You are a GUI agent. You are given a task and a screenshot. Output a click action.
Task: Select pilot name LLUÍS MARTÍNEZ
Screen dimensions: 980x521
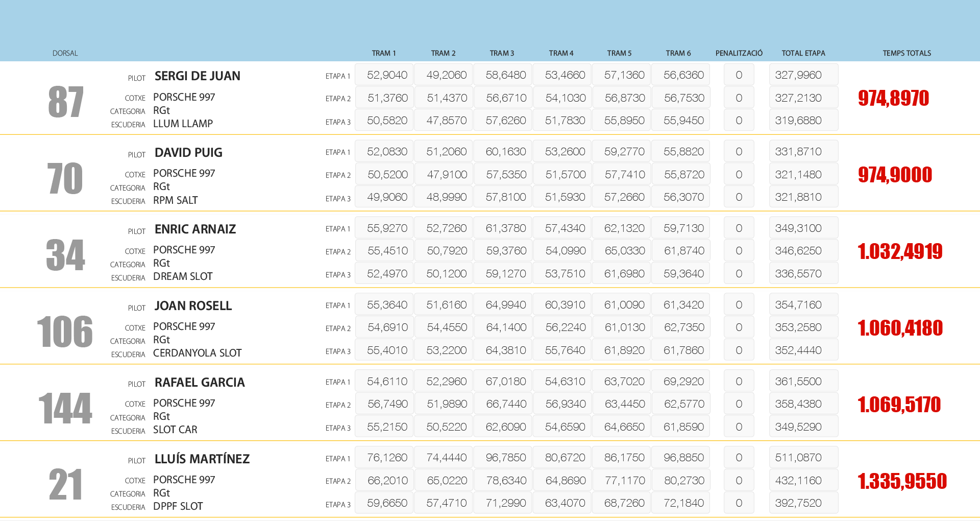point(202,459)
